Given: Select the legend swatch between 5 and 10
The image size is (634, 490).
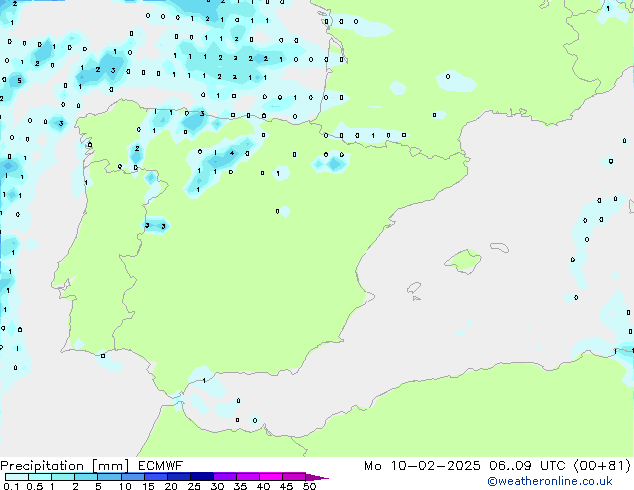Looking at the screenshot, I should click(x=109, y=477).
